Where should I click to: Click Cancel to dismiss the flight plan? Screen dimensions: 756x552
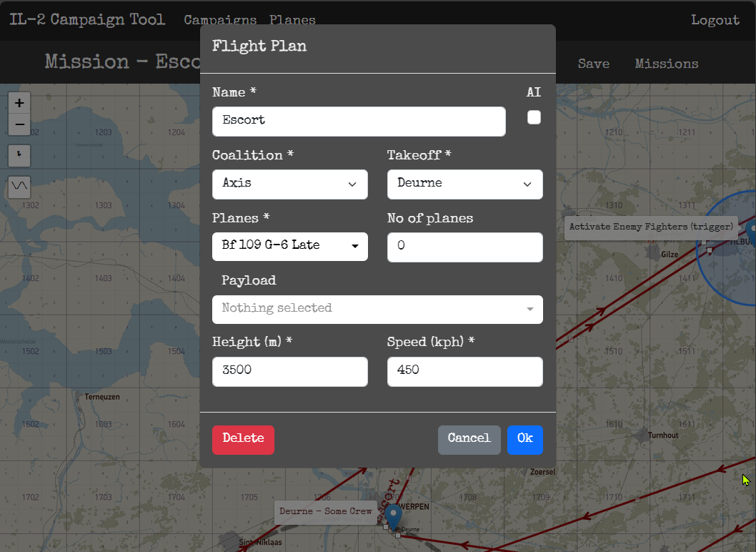[x=469, y=440]
